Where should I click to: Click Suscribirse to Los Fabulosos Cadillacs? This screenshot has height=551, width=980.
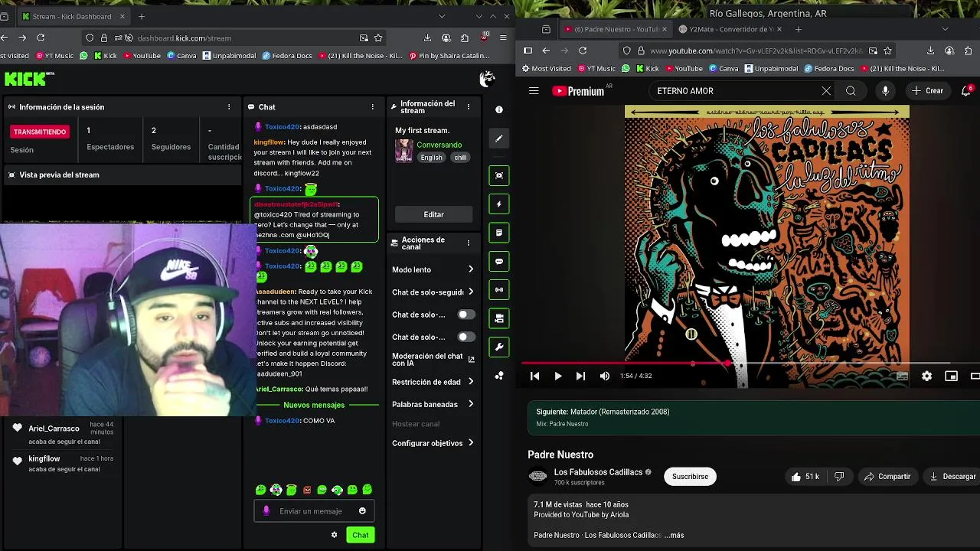(x=690, y=477)
